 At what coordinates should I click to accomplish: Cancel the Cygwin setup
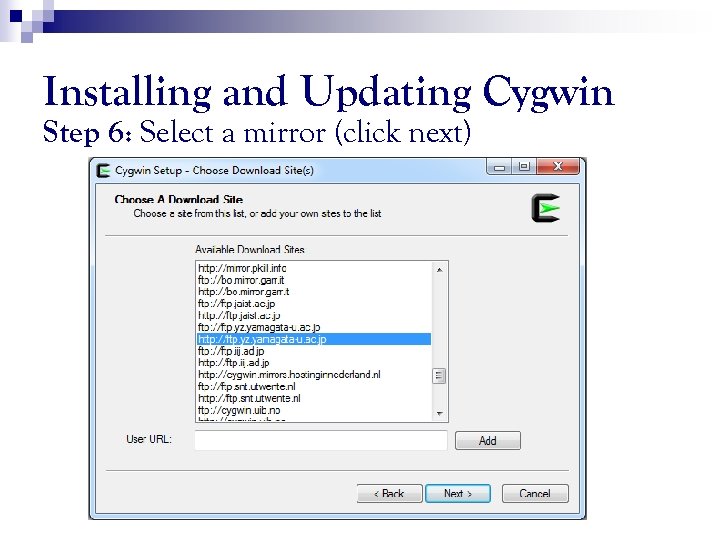[x=535, y=494]
